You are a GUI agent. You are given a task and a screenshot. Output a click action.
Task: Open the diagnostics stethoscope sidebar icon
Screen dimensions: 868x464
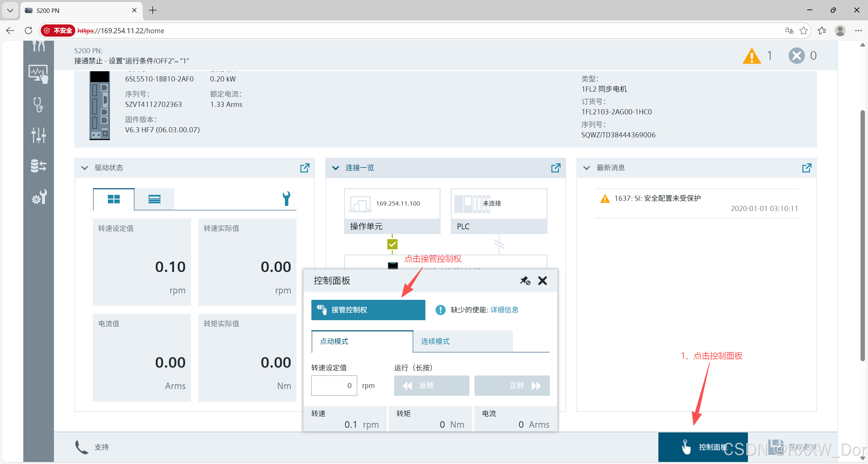tap(38, 105)
